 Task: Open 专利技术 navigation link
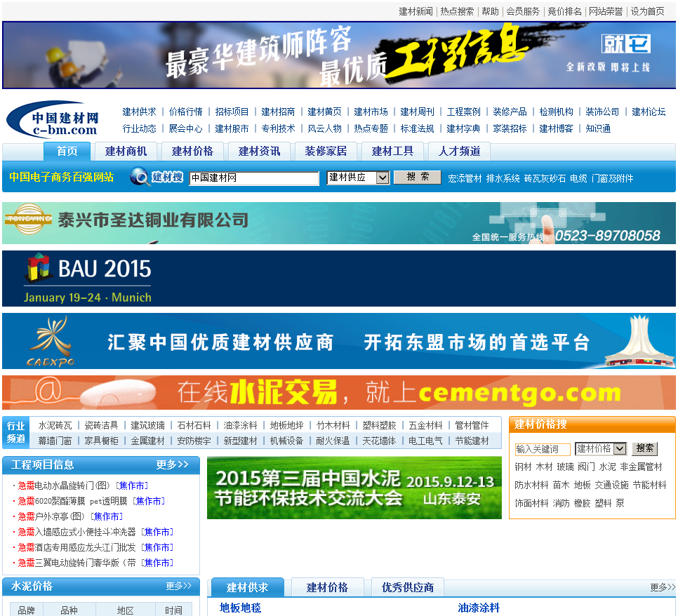pos(278,128)
